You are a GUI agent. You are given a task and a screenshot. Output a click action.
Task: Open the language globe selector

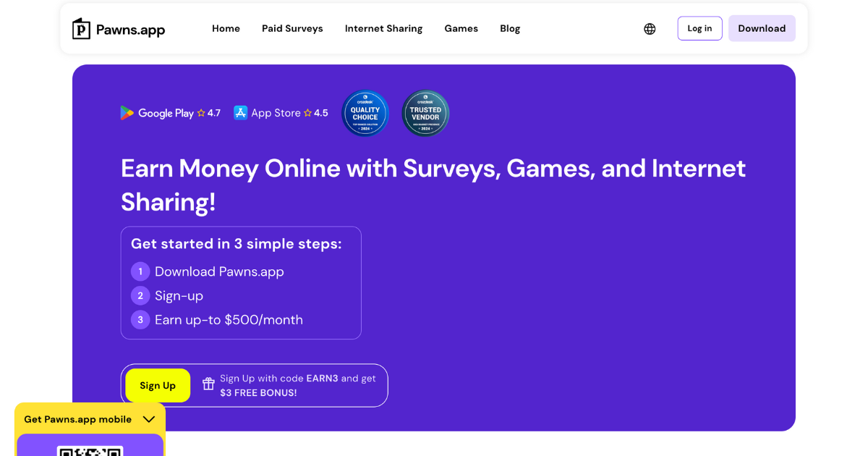650,29
